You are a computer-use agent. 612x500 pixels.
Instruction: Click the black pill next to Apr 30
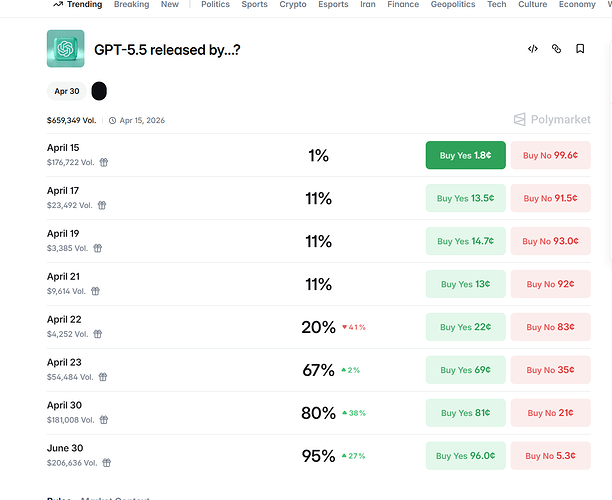pyautogui.click(x=99, y=91)
